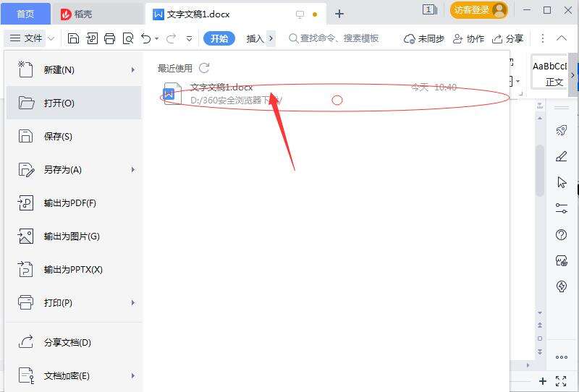
Task: Select 分享文档(D) menu entry
Action: tap(74, 343)
